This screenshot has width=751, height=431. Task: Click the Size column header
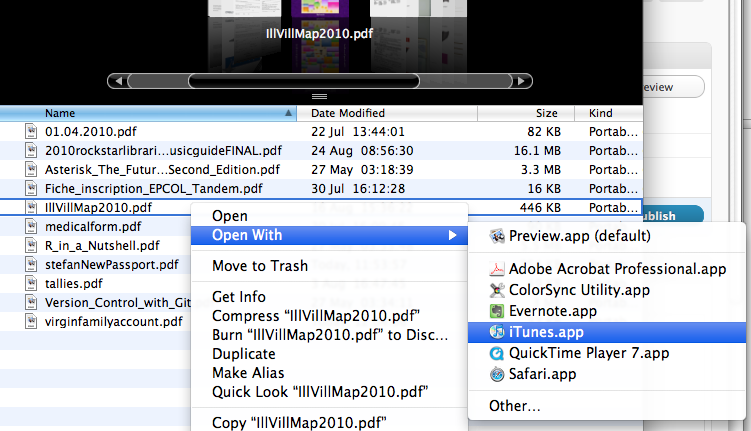[546, 113]
